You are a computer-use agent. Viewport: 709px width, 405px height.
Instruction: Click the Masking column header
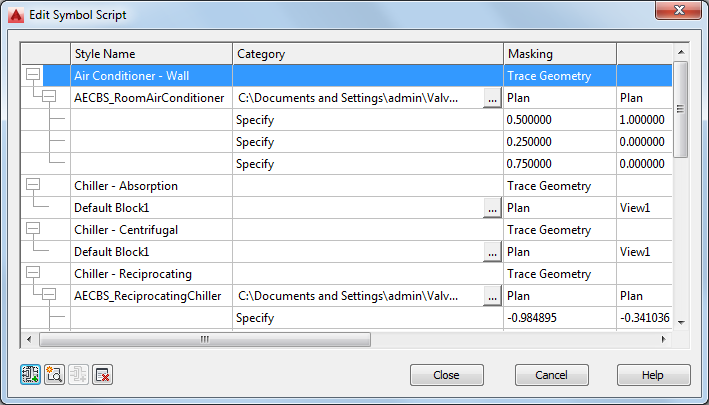(x=558, y=53)
